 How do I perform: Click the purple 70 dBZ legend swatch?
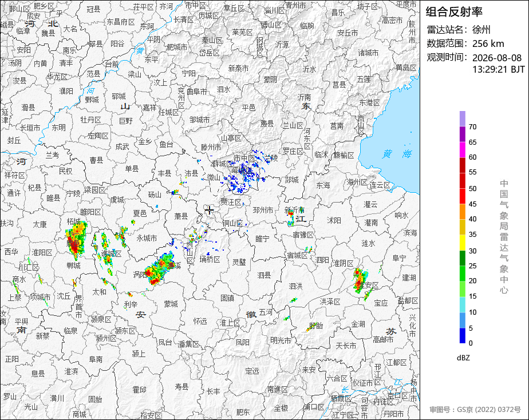tap(462, 118)
